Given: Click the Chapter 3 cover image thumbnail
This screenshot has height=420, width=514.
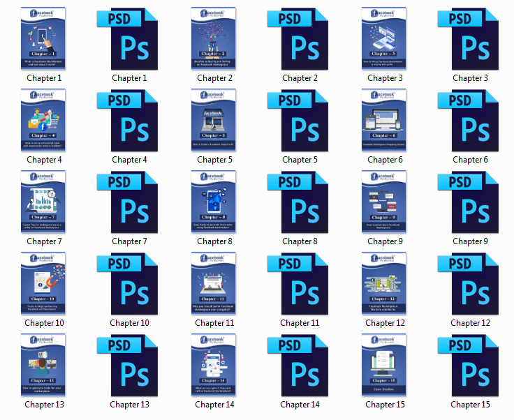Looking at the screenshot, I should pyautogui.click(x=384, y=38).
